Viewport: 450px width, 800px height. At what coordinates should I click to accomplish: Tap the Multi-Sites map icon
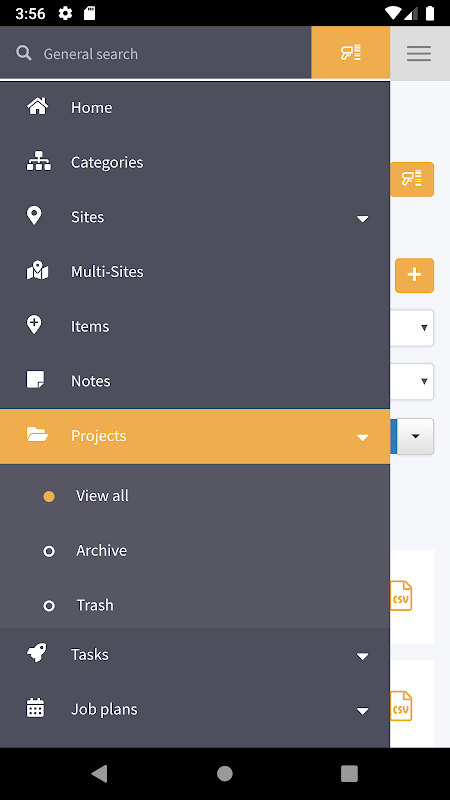point(37,270)
